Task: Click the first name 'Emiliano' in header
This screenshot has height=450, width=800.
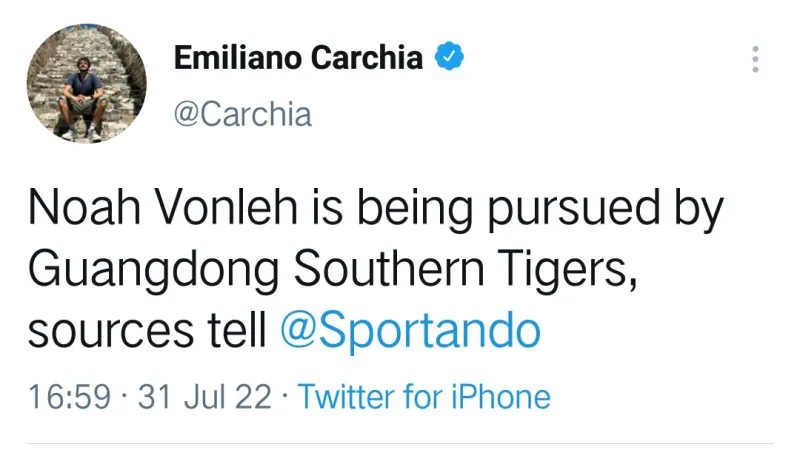Action: click(238, 59)
